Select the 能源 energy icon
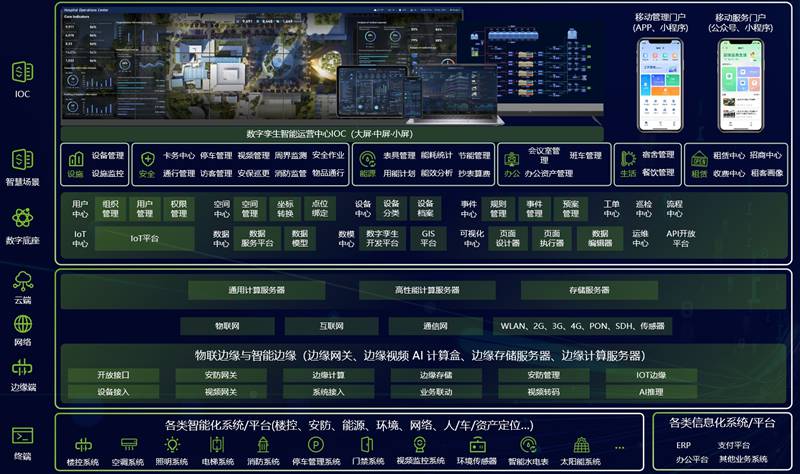This screenshot has height=474, width=800. (x=367, y=159)
